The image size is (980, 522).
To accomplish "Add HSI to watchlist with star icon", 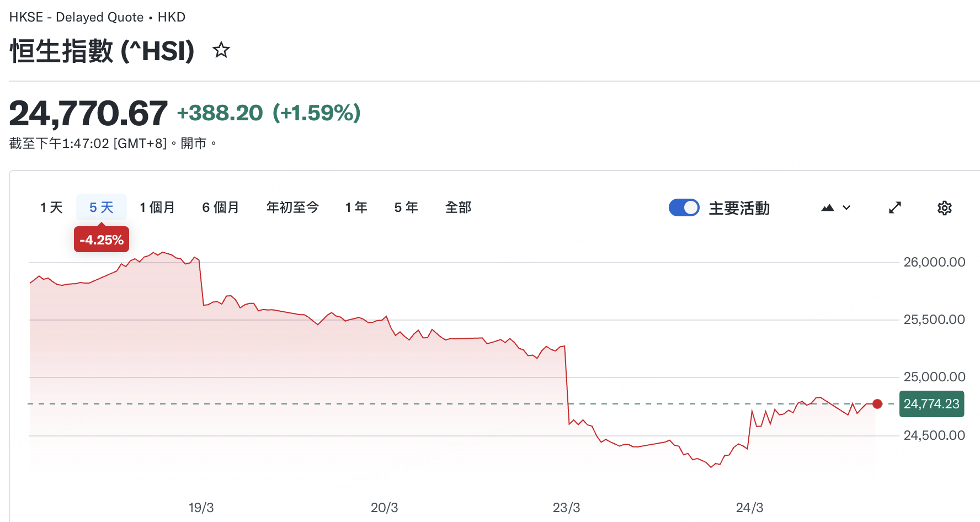I will (221, 50).
